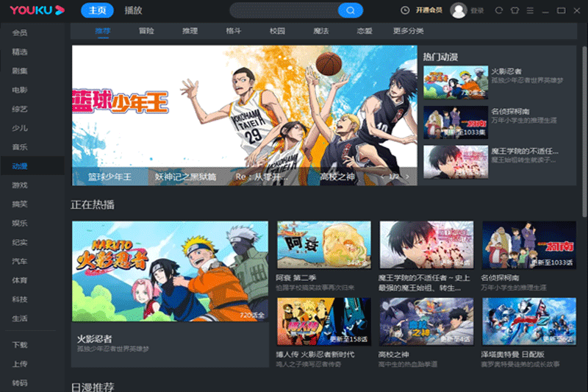The width and height of the screenshot is (588, 392).
Task: Select the 格斗 category tab
Action: 233,31
